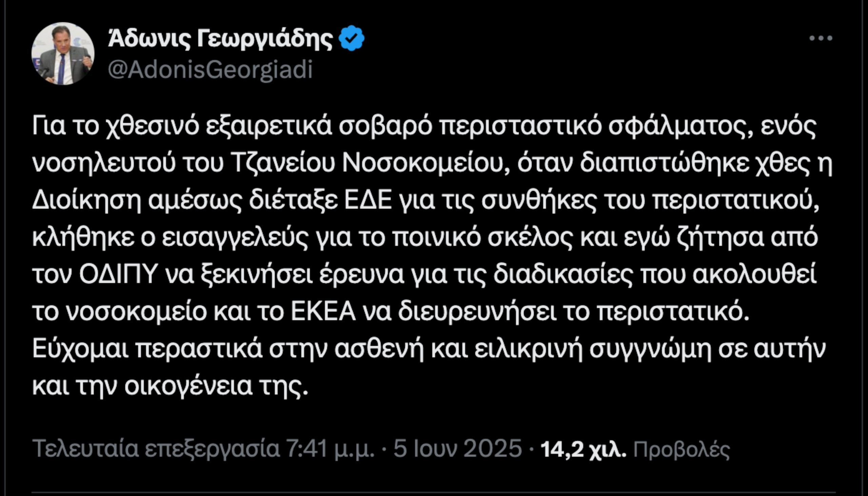Screen dimensions: 868x496
Task: Click the 7:41 μ.μ. post time
Action: (330, 448)
